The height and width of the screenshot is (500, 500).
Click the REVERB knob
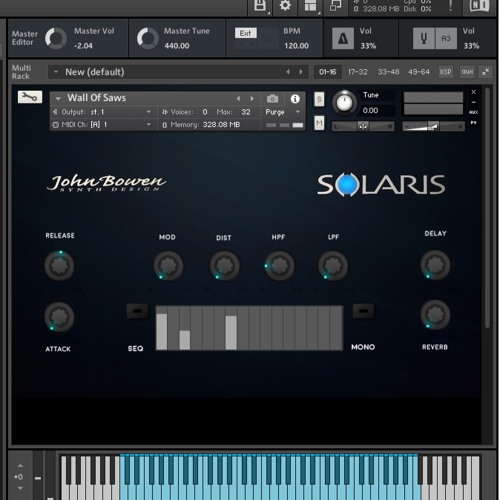tap(435, 314)
